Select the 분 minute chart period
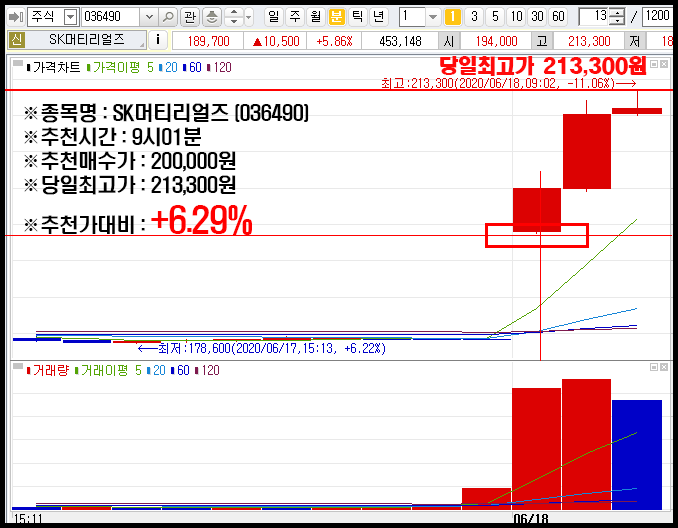678x528 pixels. click(336, 17)
